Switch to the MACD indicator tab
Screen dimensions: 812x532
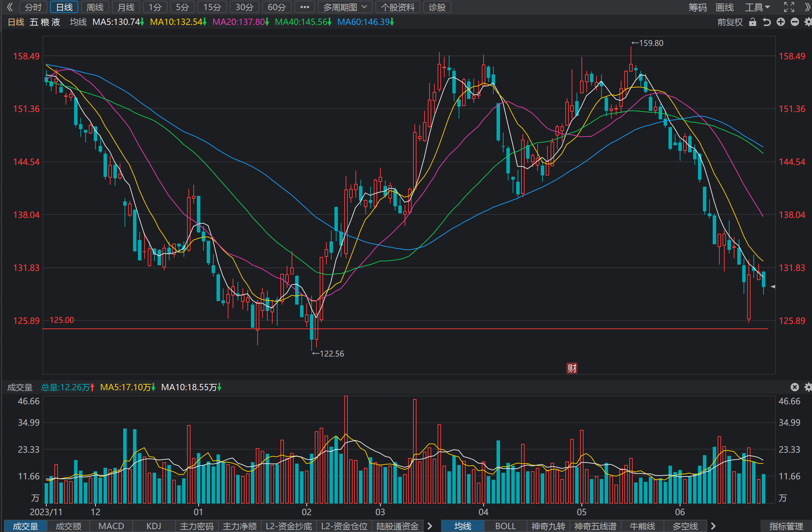(111, 526)
